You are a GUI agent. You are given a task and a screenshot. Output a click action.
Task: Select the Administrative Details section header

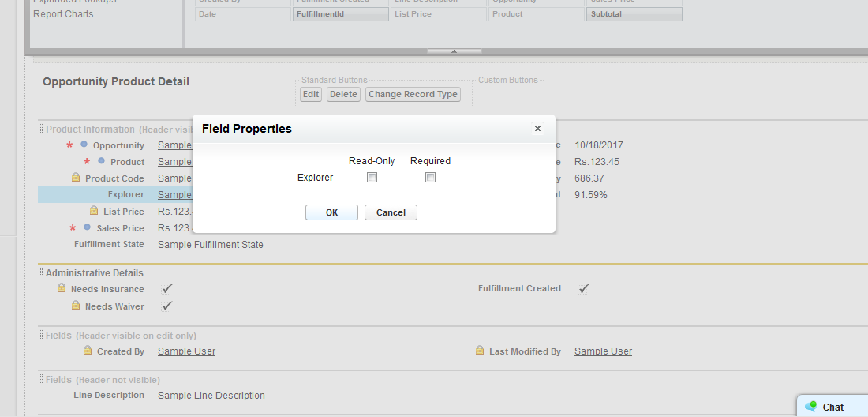point(94,273)
